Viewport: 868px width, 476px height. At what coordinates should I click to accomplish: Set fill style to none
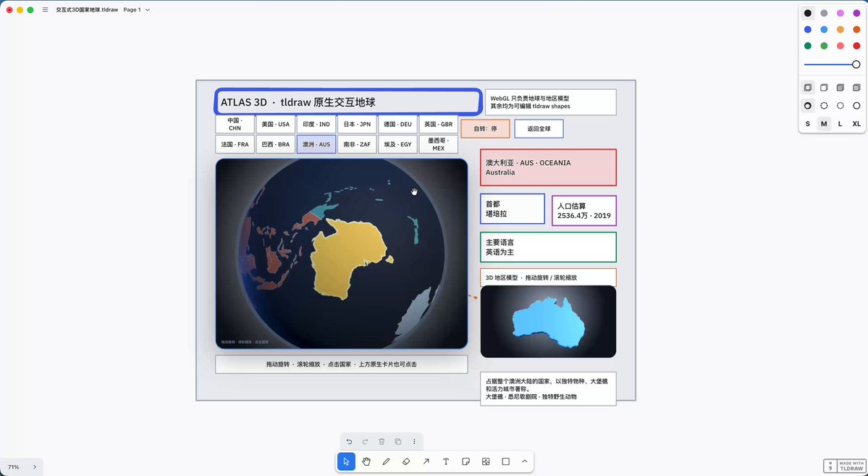(x=808, y=88)
